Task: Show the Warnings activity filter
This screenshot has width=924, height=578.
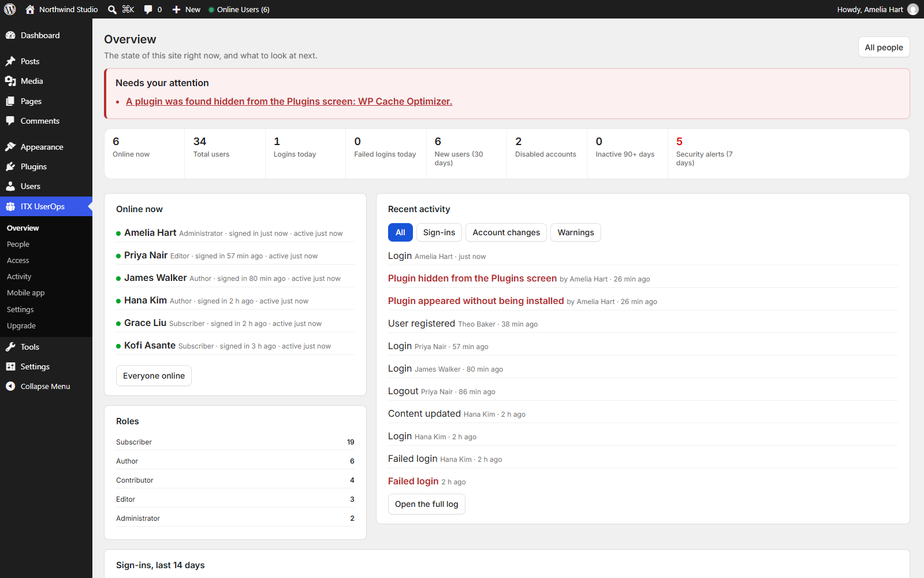Action: [x=576, y=232]
